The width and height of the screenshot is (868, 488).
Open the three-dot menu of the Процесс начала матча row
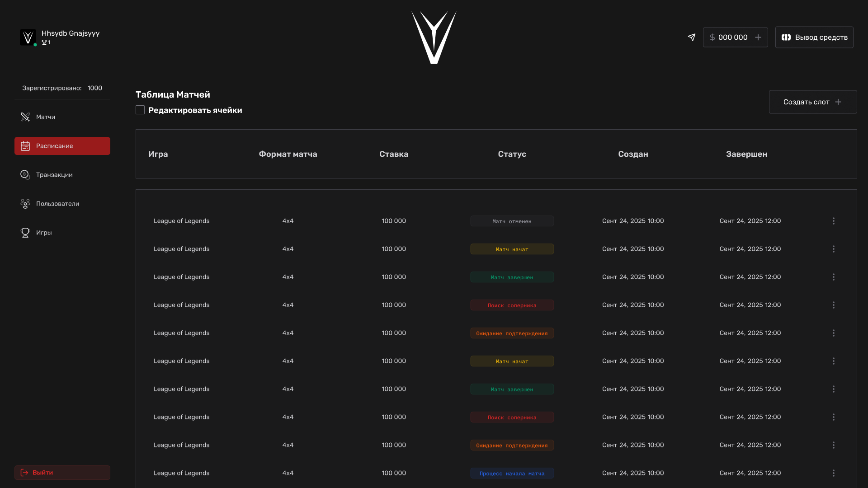pyautogui.click(x=834, y=473)
